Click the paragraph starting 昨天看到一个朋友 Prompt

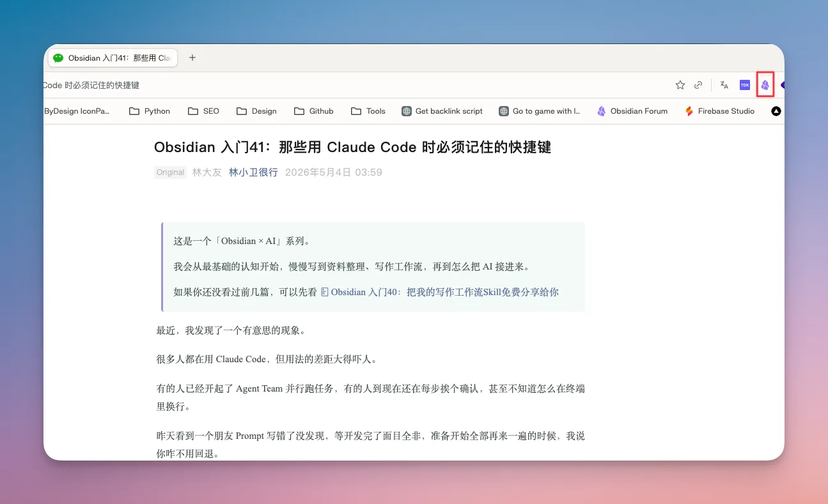point(371,445)
